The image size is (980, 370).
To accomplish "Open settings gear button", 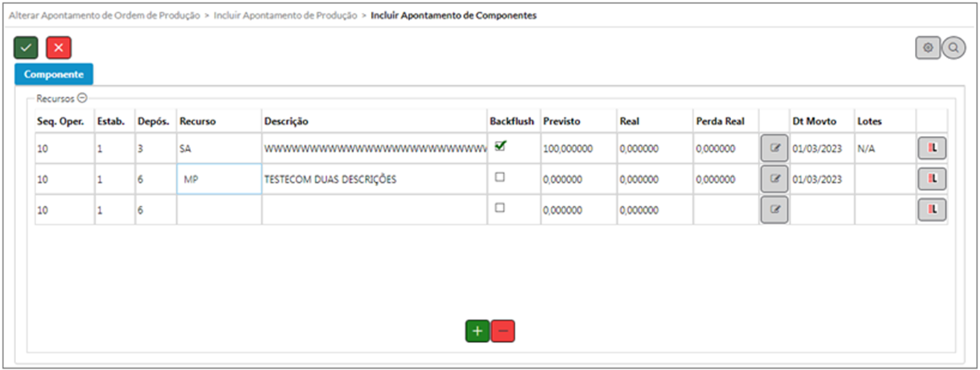I will click(928, 48).
